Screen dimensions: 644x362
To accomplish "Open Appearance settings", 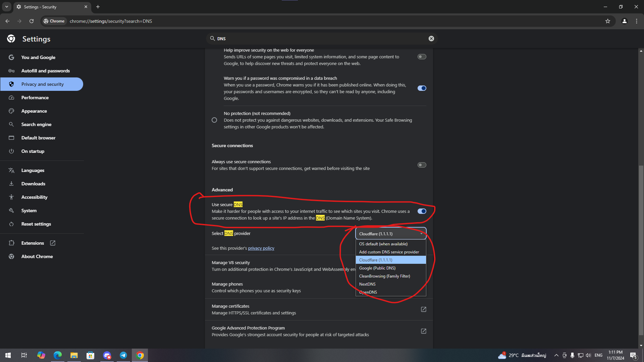I will pyautogui.click(x=42, y=111).
